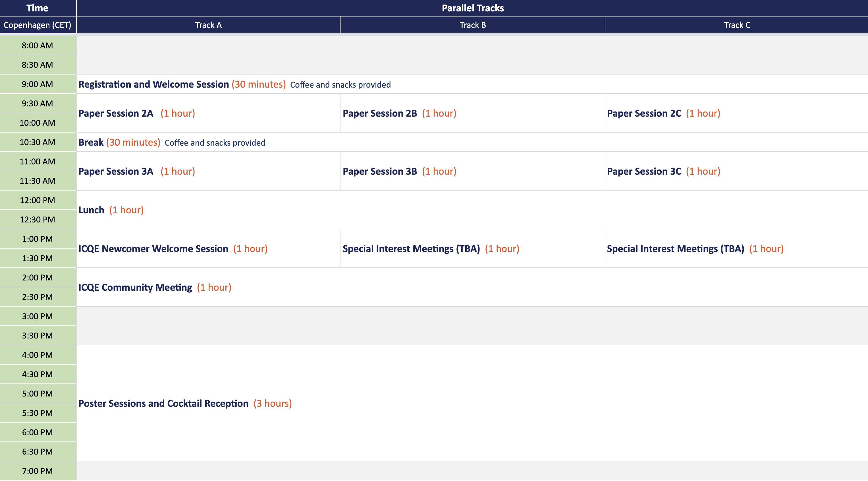Click the 9:30 AM time cell
Viewport: 868px width, 481px height.
pos(38,104)
